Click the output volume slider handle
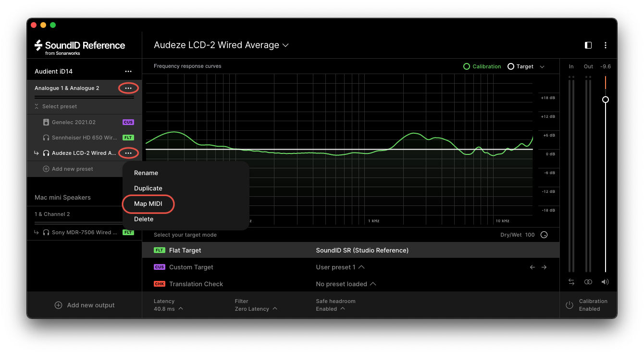This screenshot has width=644, height=354. pyautogui.click(x=606, y=100)
